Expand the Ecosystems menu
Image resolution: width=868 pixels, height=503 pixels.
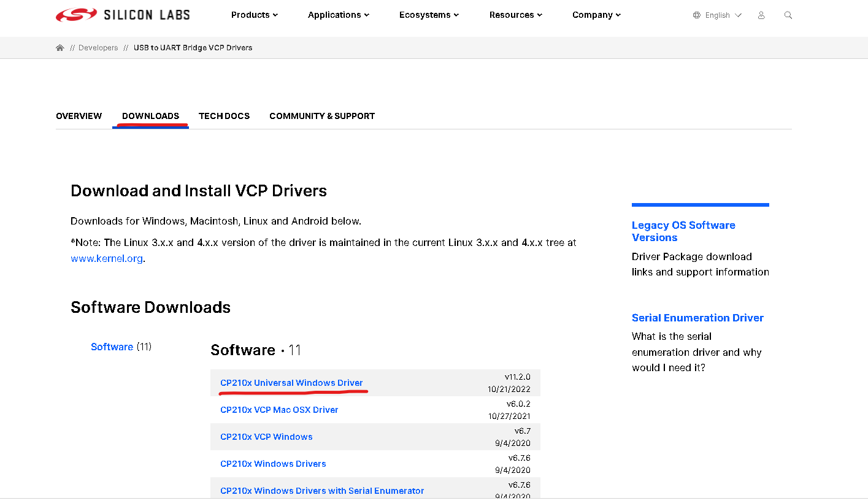point(429,15)
